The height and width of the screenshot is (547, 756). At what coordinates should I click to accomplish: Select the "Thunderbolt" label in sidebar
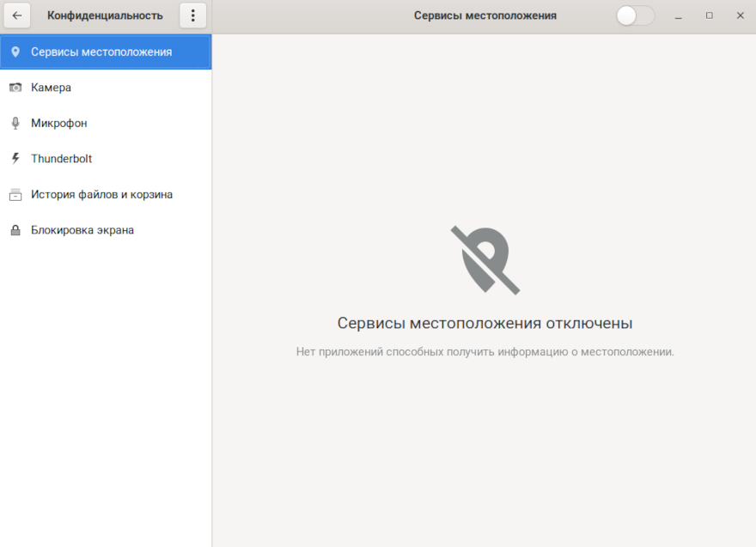pos(61,159)
